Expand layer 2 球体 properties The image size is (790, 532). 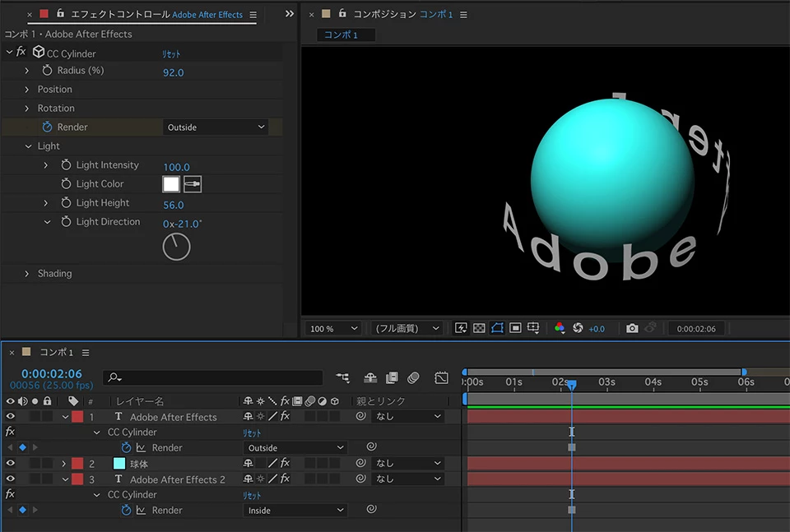[x=64, y=464]
